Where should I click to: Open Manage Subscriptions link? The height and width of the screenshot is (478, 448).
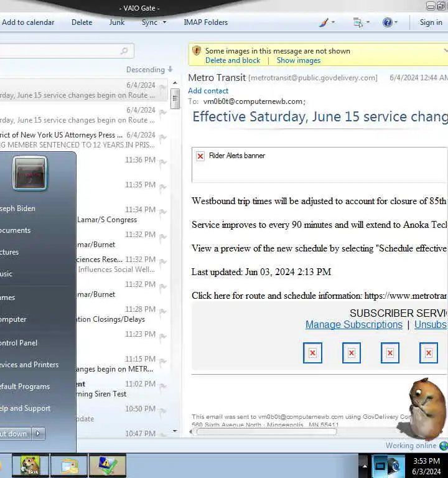(x=354, y=324)
